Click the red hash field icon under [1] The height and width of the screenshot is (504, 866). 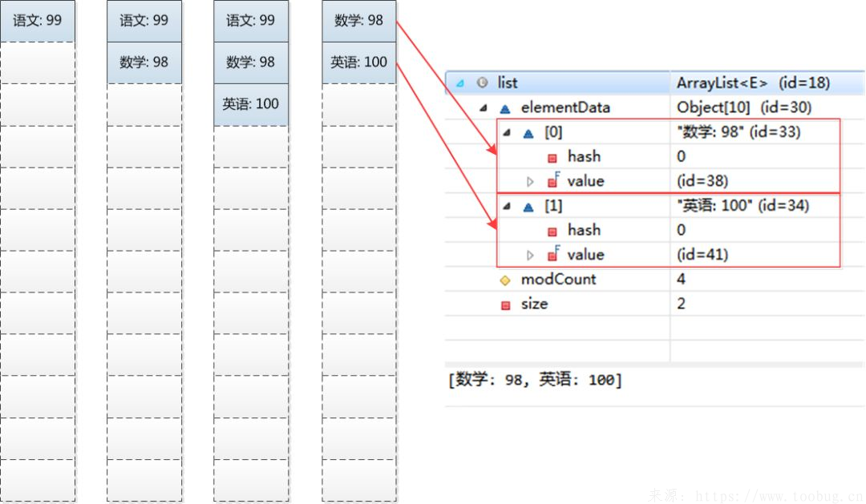[x=552, y=230]
